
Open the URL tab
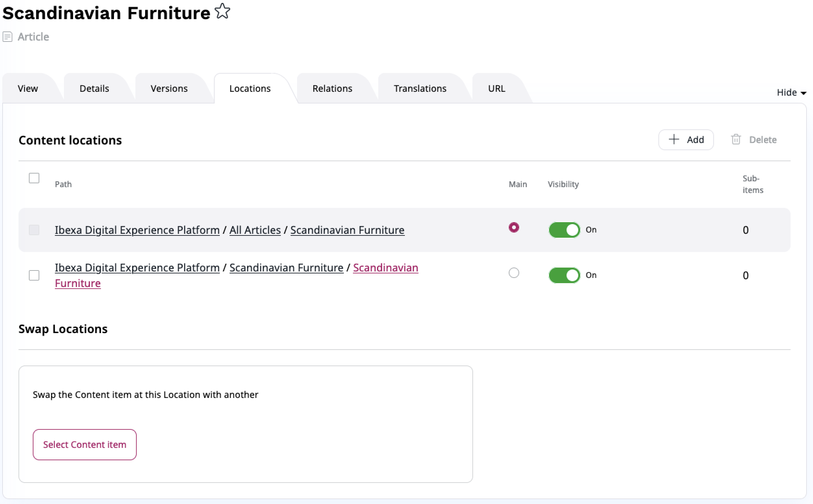click(496, 89)
